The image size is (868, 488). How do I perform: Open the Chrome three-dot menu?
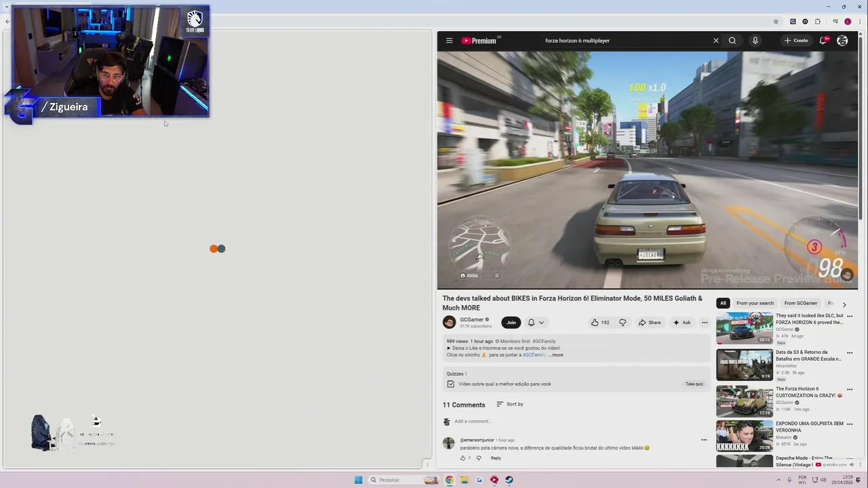coord(859,22)
